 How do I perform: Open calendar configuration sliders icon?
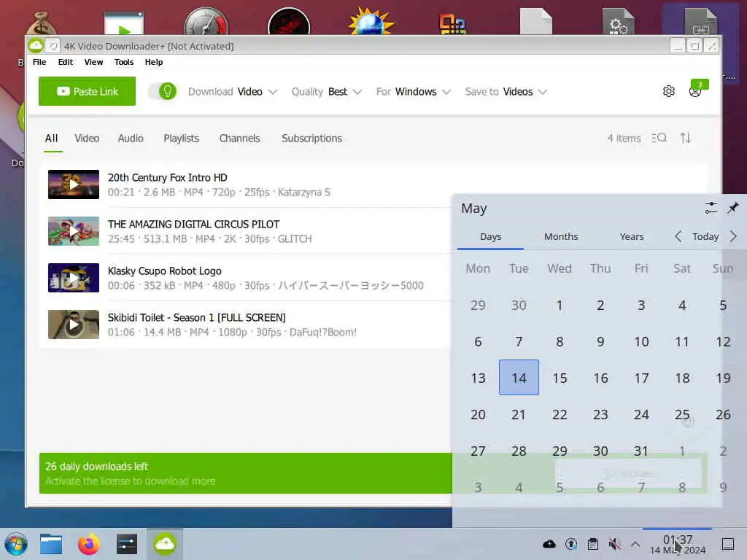(711, 208)
